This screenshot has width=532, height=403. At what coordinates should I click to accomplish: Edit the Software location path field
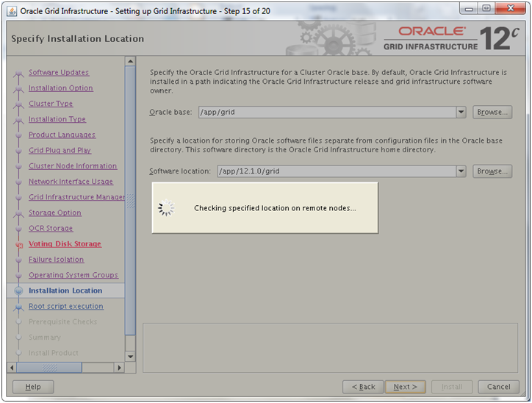[337, 171]
